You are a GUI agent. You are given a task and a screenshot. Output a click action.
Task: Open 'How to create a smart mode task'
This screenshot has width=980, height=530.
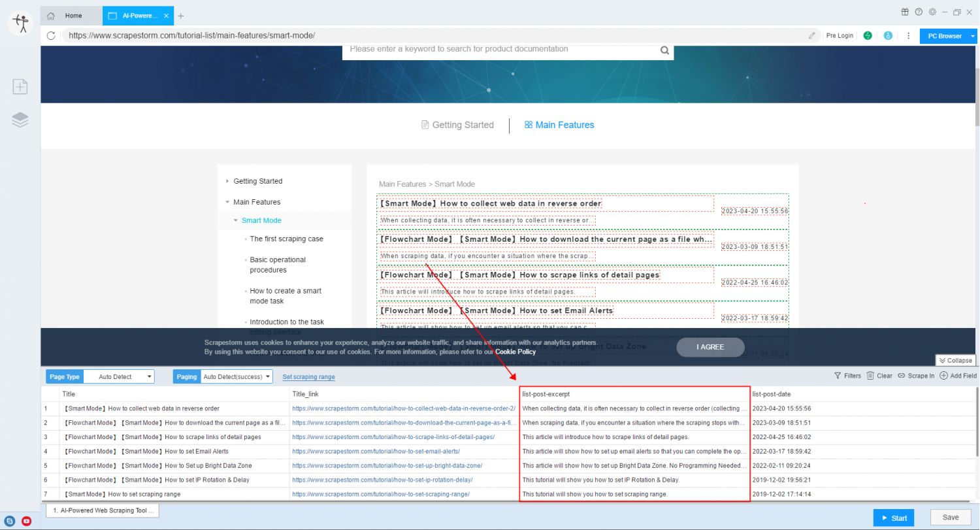point(285,296)
